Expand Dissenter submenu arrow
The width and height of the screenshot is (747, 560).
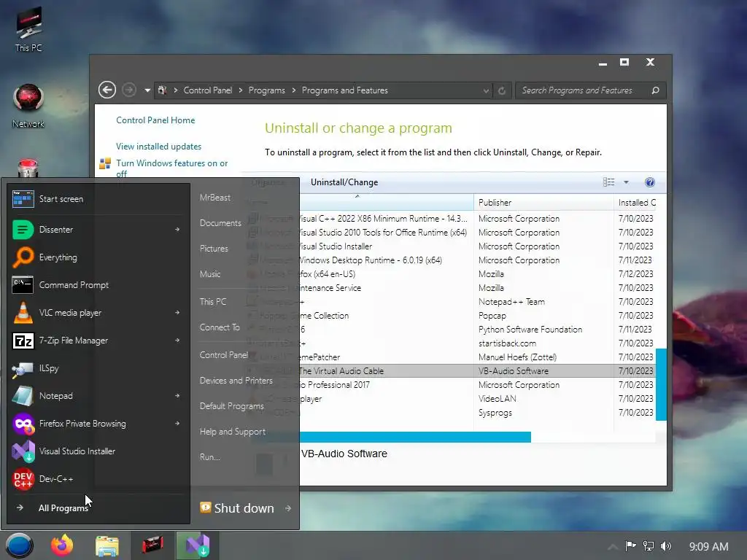(177, 230)
